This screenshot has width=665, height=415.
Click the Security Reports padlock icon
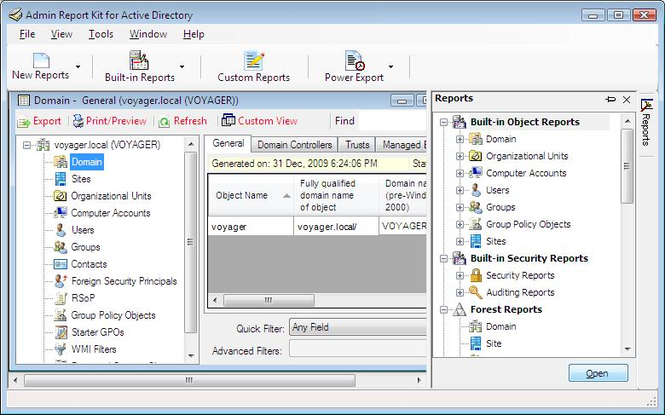click(476, 276)
